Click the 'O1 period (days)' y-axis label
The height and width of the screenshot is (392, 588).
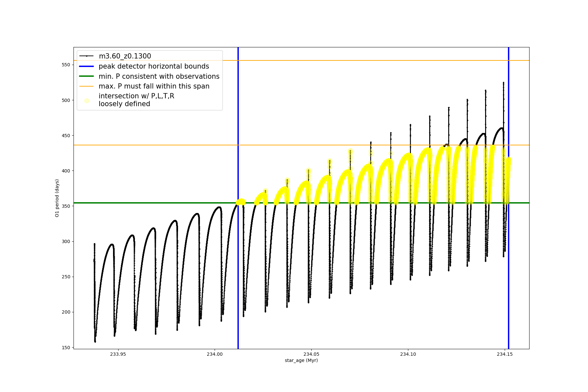click(x=57, y=198)
